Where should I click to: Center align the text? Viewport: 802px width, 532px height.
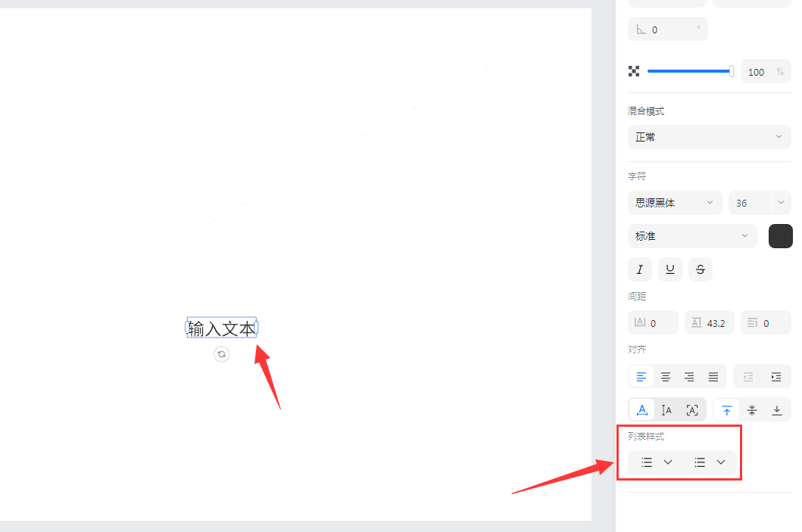666,376
